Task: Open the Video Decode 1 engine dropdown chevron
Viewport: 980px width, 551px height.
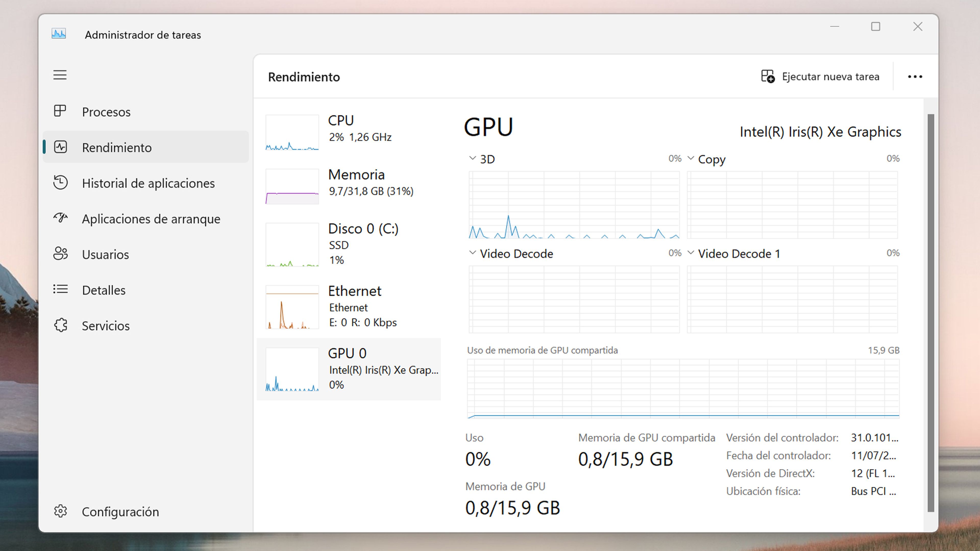Action: click(691, 253)
